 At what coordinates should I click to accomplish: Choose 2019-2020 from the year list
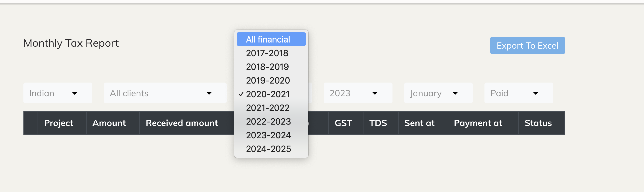click(268, 80)
